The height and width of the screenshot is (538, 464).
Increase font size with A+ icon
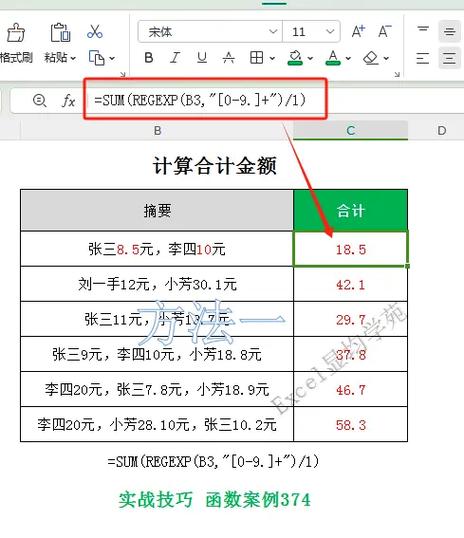coord(358,32)
